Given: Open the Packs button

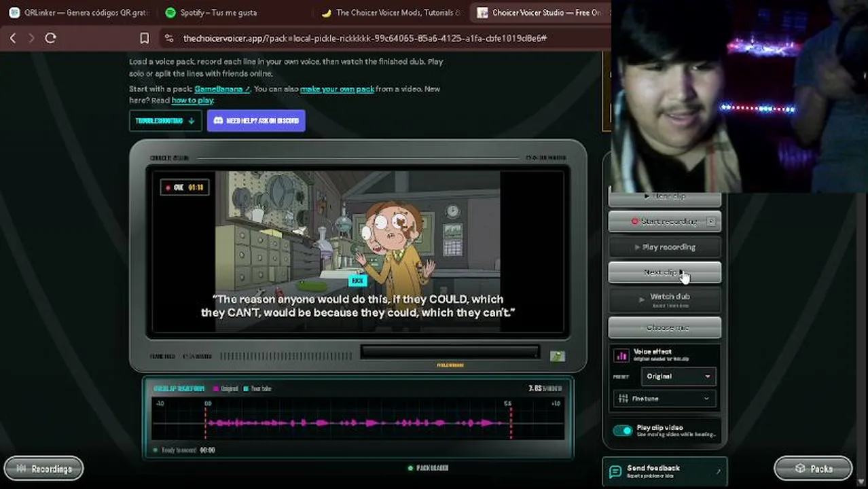Looking at the screenshot, I should point(814,469).
